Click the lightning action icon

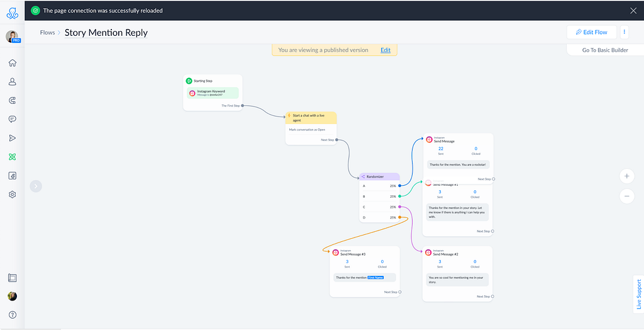289,116
